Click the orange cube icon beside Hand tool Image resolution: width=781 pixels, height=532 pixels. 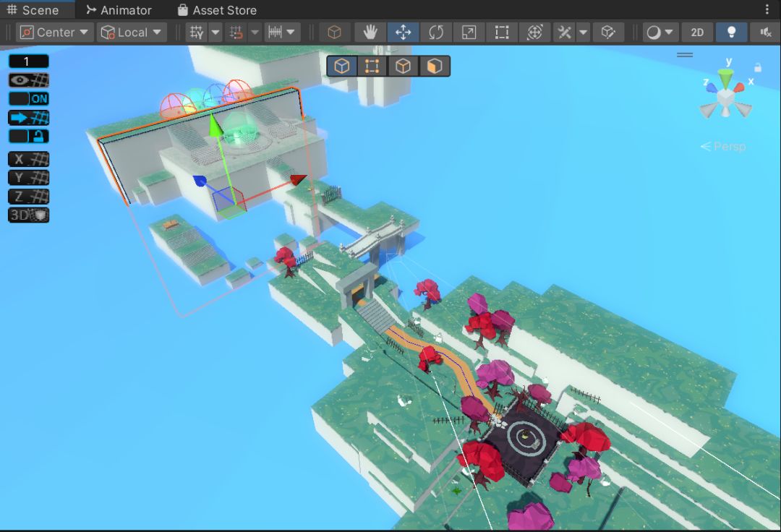click(334, 33)
